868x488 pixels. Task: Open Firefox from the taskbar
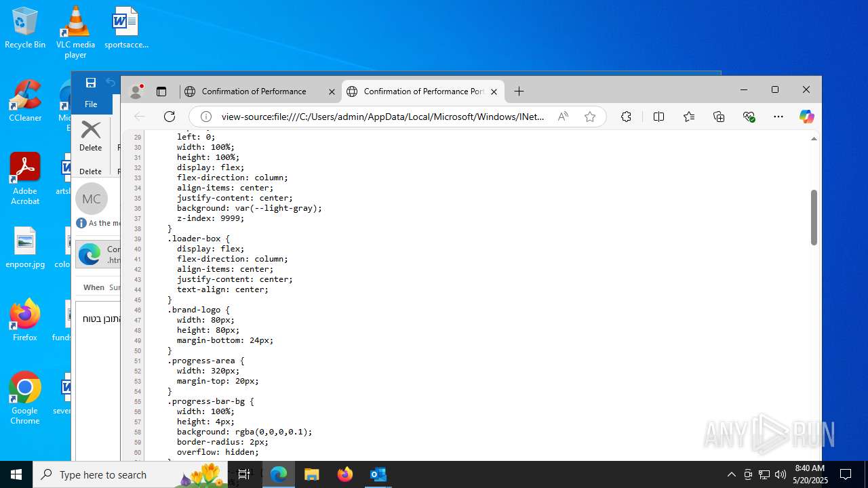pos(345,474)
